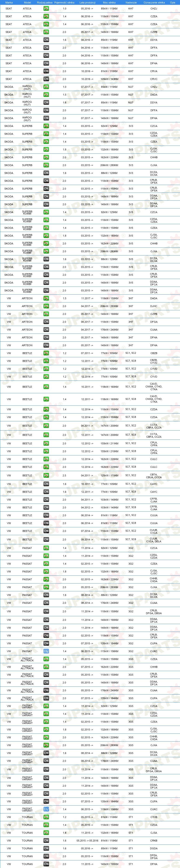Click diesel ON icon in VW ARTEON DFGA row
Viewport: 180px width, 868px height.
coord(46,322)
